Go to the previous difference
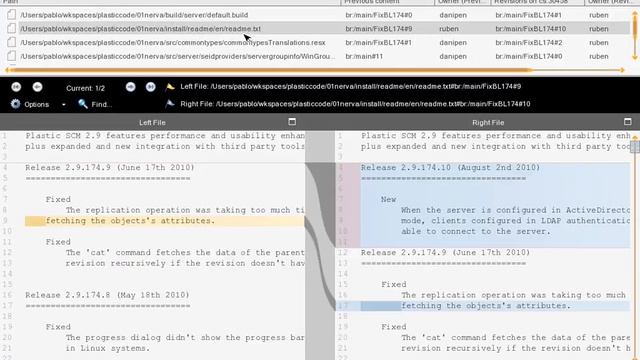Viewport: 640px width, 360px height. click(37, 87)
